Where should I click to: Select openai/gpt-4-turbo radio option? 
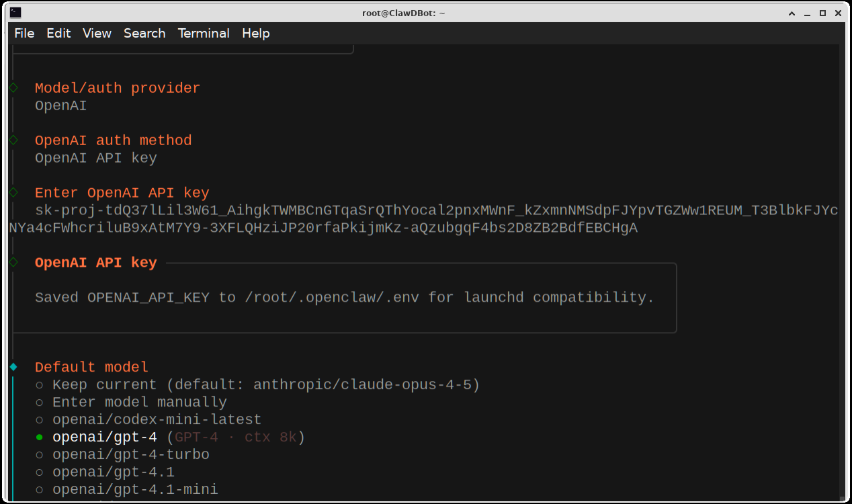tap(122, 455)
